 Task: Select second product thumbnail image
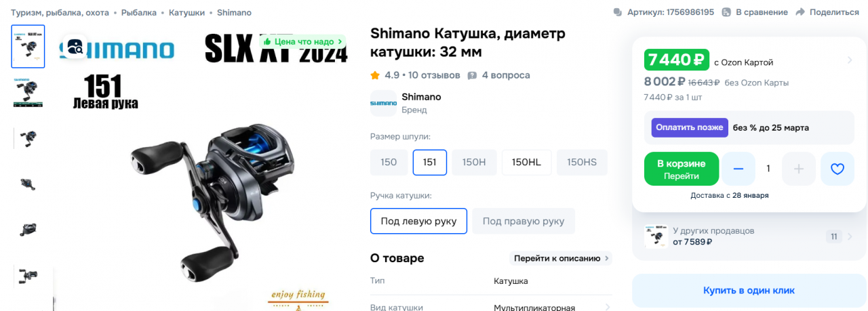click(x=28, y=92)
